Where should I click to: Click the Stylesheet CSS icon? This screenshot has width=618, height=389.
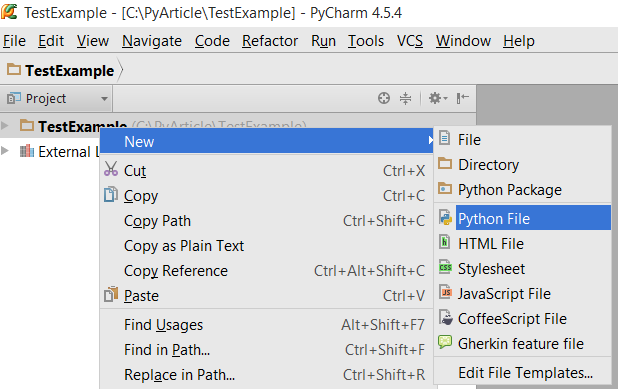[x=445, y=267]
